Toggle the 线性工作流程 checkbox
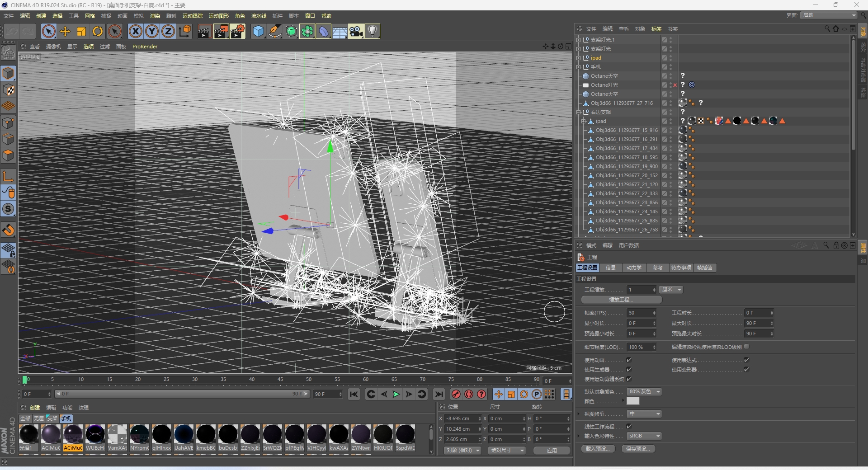 click(x=629, y=426)
